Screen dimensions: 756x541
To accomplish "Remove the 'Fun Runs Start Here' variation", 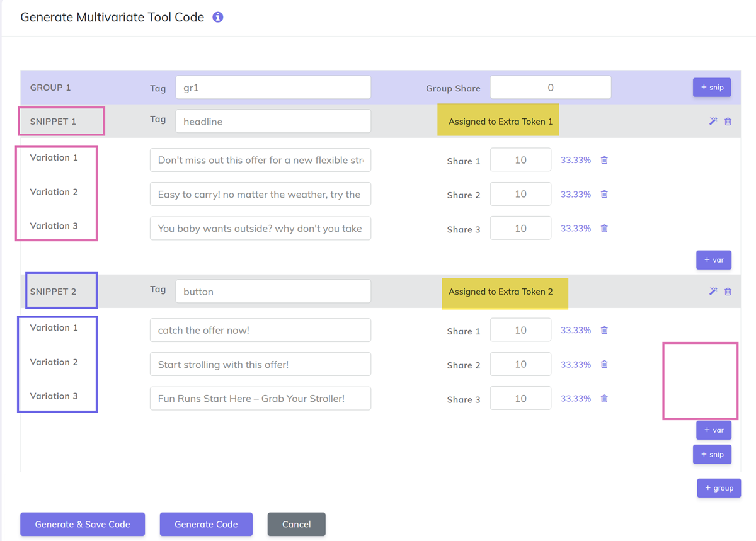I will click(604, 398).
